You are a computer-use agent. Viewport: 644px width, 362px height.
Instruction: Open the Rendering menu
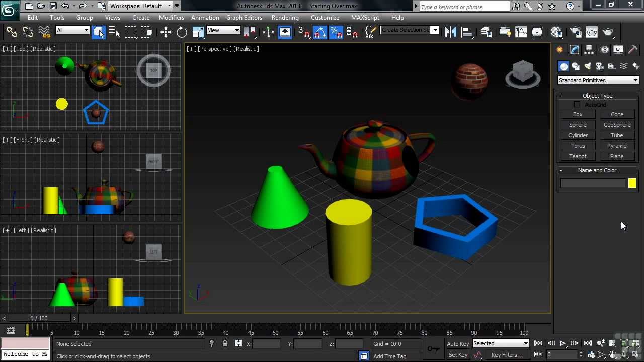point(285,18)
